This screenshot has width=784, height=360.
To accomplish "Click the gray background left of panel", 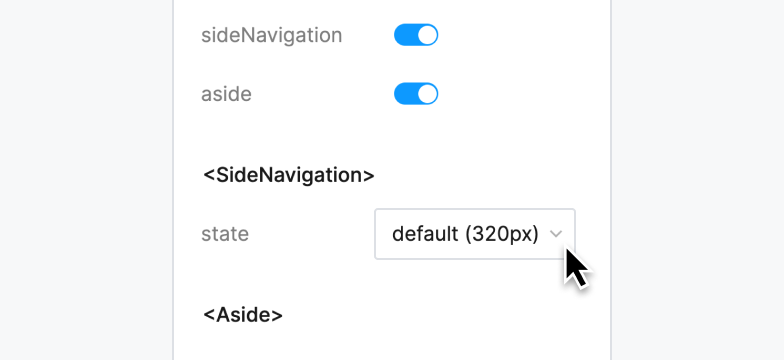I will (86, 180).
